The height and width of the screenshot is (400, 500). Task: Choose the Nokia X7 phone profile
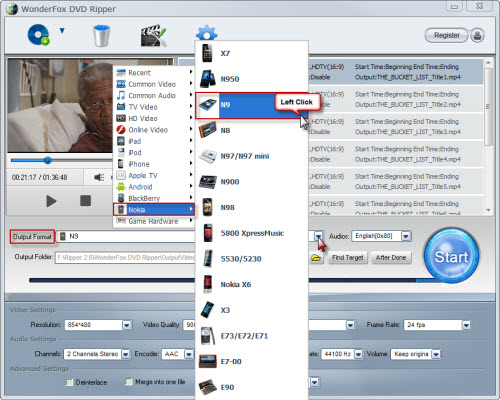[251, 53]
